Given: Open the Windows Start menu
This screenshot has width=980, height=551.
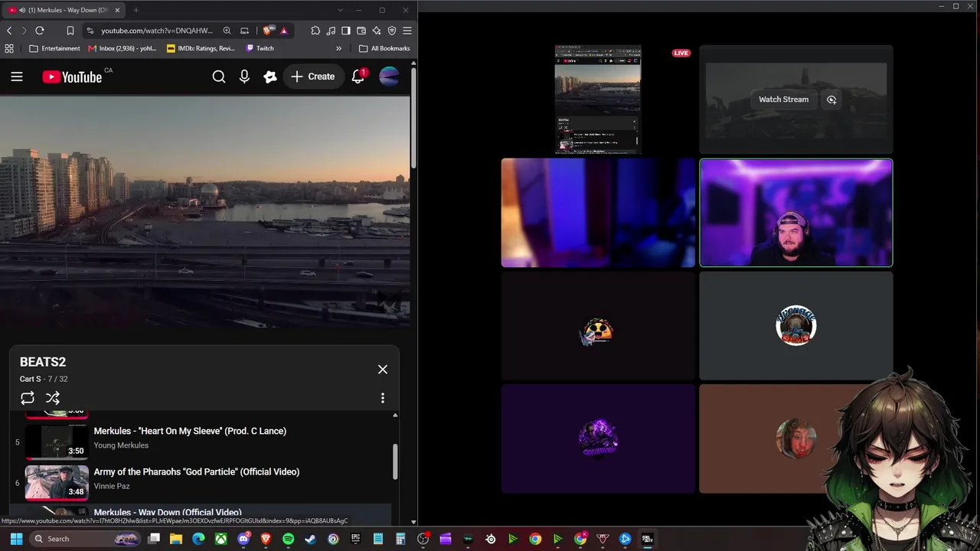Looking at the screenshot, I should (16, 539).
